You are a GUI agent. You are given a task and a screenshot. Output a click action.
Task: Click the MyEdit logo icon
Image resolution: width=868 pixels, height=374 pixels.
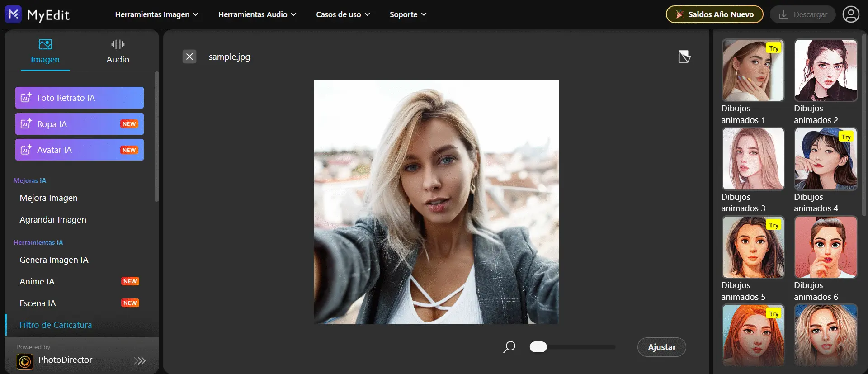coord(13,14)
